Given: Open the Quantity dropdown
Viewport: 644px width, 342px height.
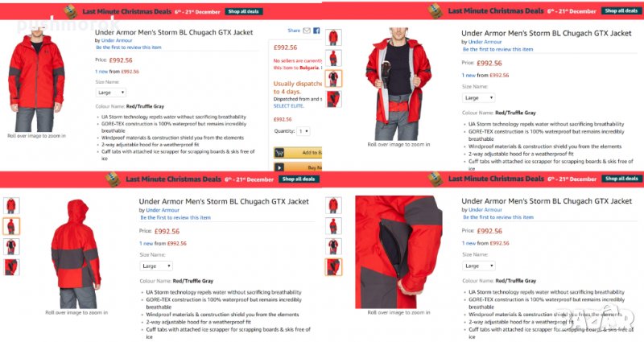Looking at the screenshot, I should coord(303,131).
